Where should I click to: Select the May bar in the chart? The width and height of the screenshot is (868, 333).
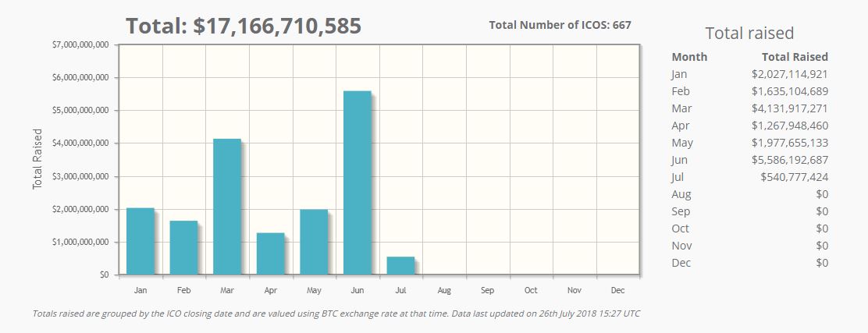tap(314, 242)
